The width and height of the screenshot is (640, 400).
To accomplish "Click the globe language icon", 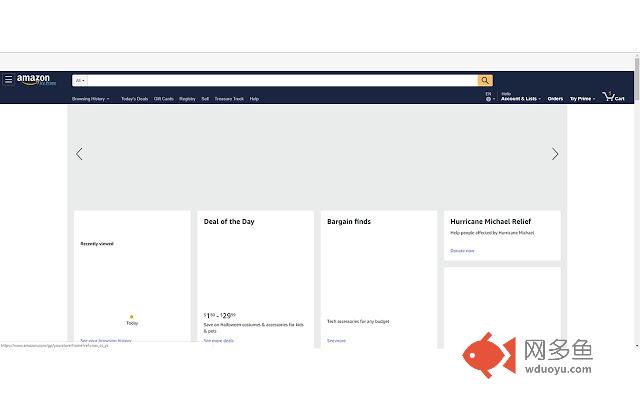I will click(488, 99).
